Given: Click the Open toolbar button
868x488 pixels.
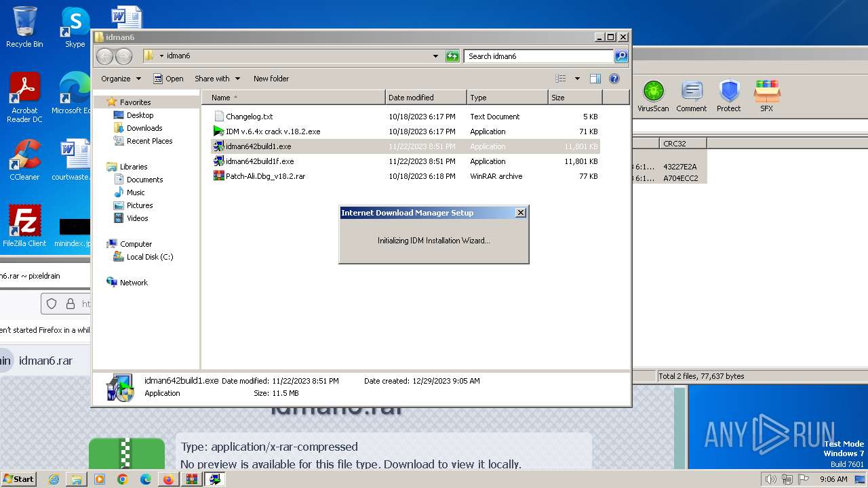Looking at the screenshot, I should tap(168, 79).
